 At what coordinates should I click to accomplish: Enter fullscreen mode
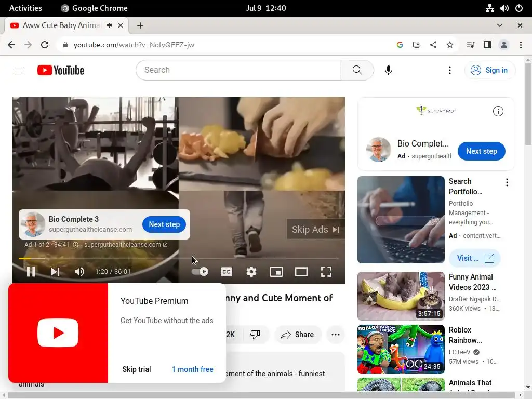(x=326, y=271)
